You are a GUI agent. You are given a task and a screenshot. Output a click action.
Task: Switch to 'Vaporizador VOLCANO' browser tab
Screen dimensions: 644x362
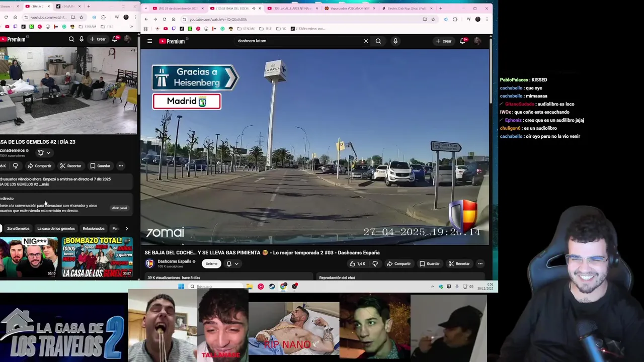pyautogui.click(x=350, y=8)
